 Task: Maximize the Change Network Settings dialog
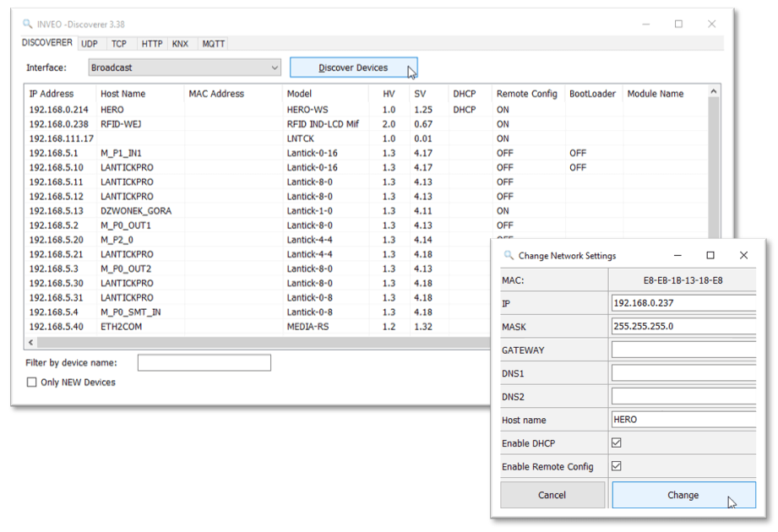pos(710,255)
